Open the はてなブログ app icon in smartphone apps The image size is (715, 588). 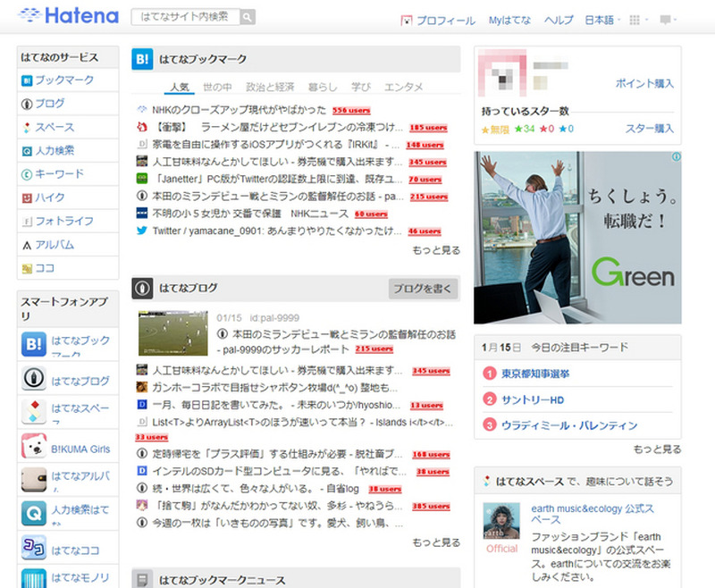coord(34,381)
